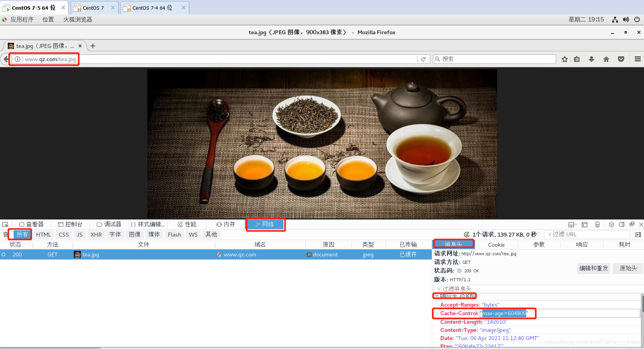Click the 编辑和重发 edit and resend button
Screen dimensions: 644x349
pos(593,268)
